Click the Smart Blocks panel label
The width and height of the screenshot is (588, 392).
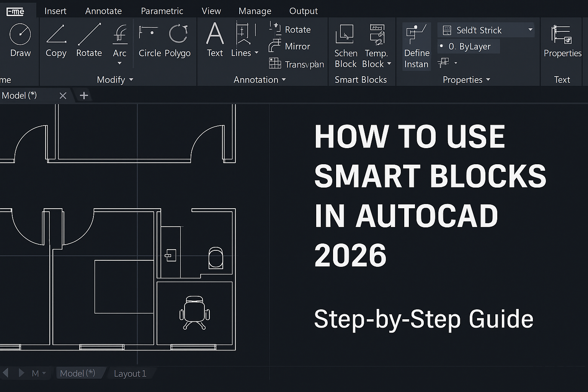point(361,80)
